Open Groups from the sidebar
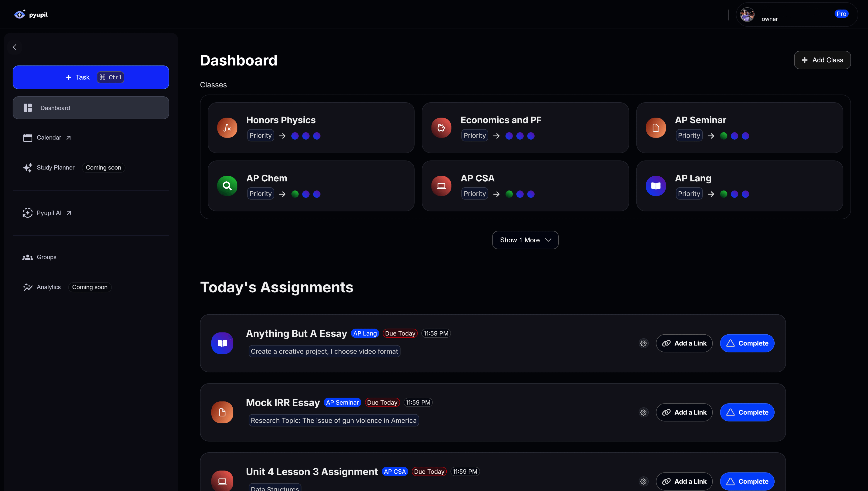 [46, 257]
